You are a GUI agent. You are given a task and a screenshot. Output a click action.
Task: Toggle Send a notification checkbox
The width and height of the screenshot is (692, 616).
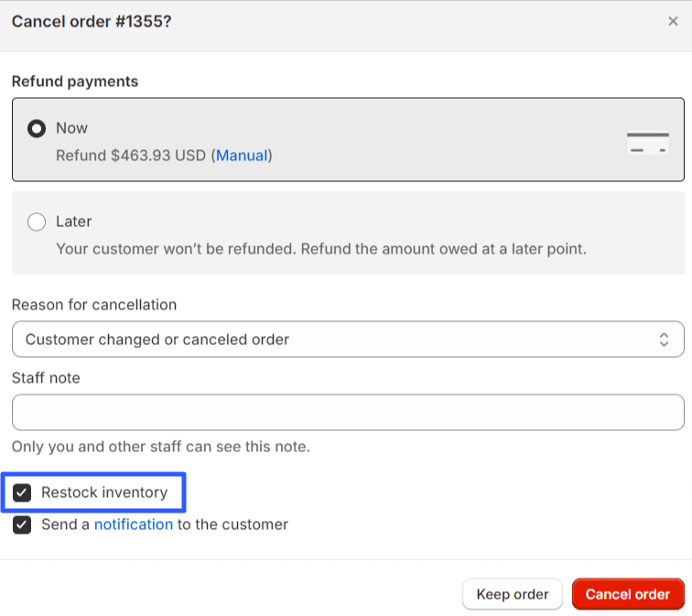coord(22,525)
